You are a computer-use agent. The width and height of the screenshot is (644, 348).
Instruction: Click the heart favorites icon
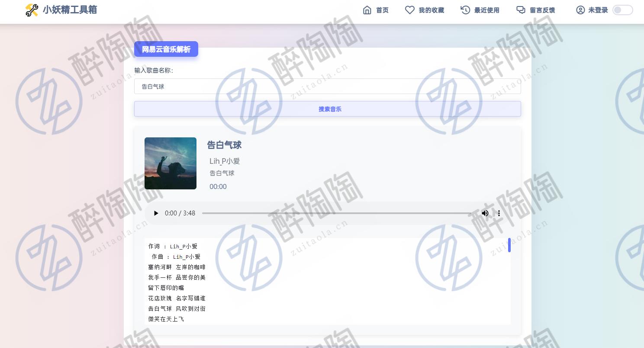(x=409, y=10)
